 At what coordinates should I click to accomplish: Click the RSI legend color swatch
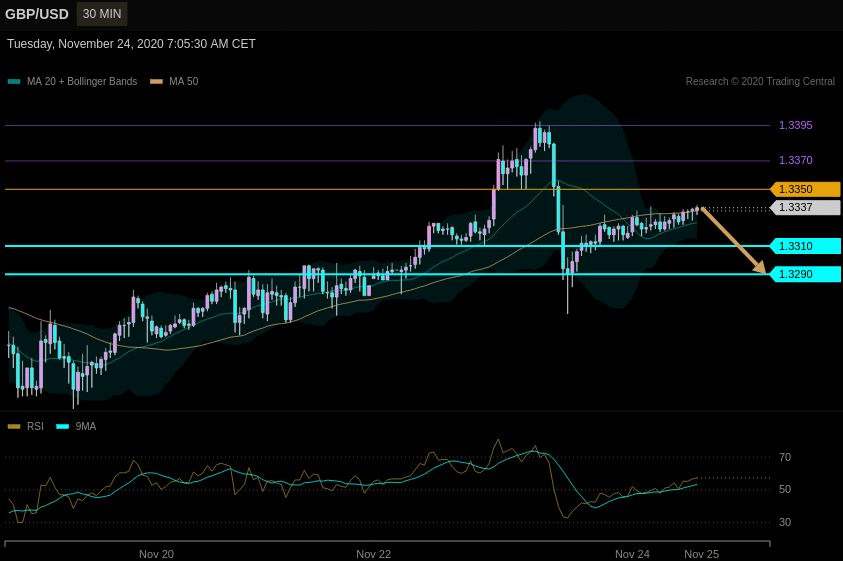tap(14, 427)
